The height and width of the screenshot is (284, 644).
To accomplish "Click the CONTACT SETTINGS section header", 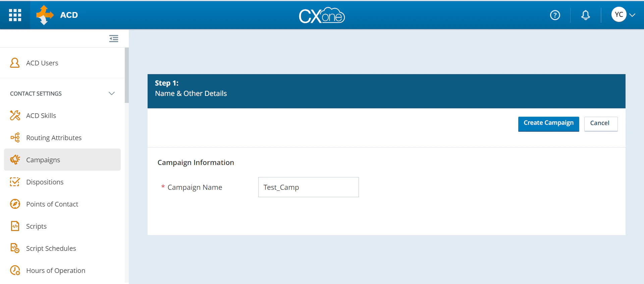I will (36, 94).
